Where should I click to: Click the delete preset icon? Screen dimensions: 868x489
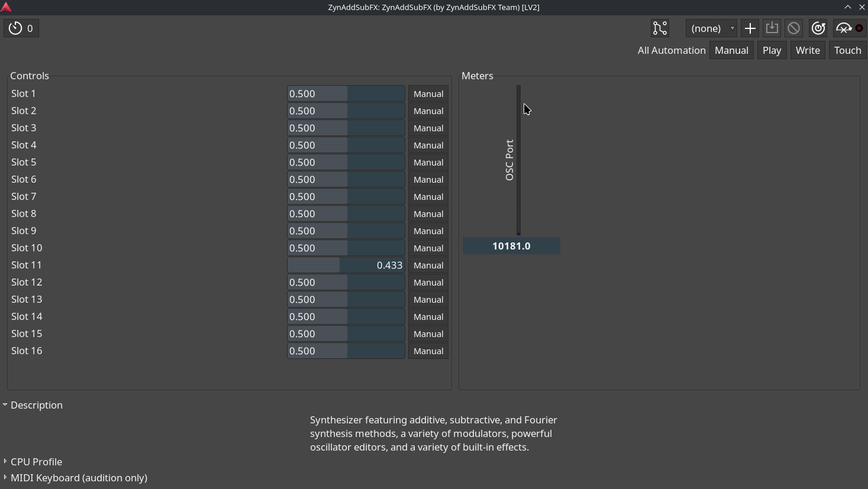point(794,28)
